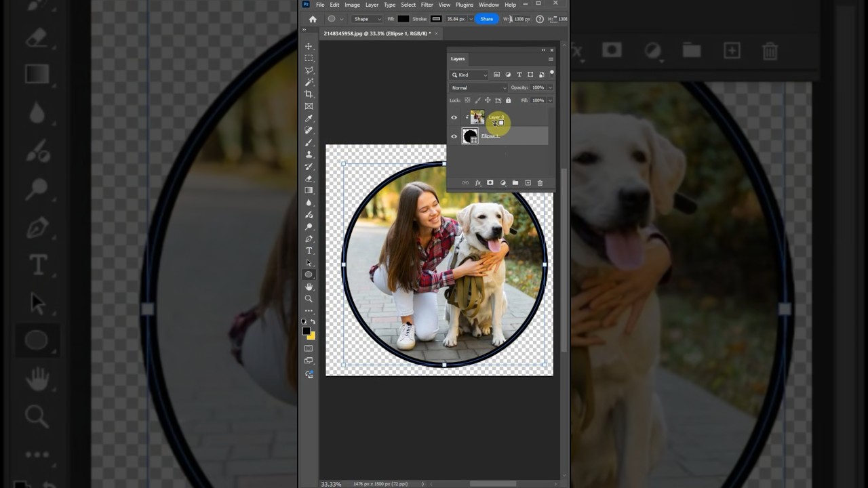
Task: Go to the Home screen
Action: point(313,19)
